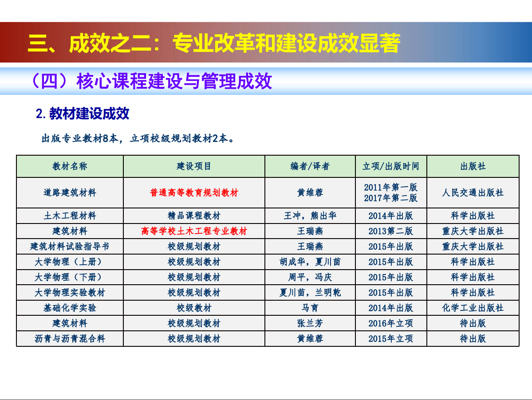Click the subtitle 核心课程建设与管理成效
This screenshot has height=400, width=532.
click(x=152, y=82)
